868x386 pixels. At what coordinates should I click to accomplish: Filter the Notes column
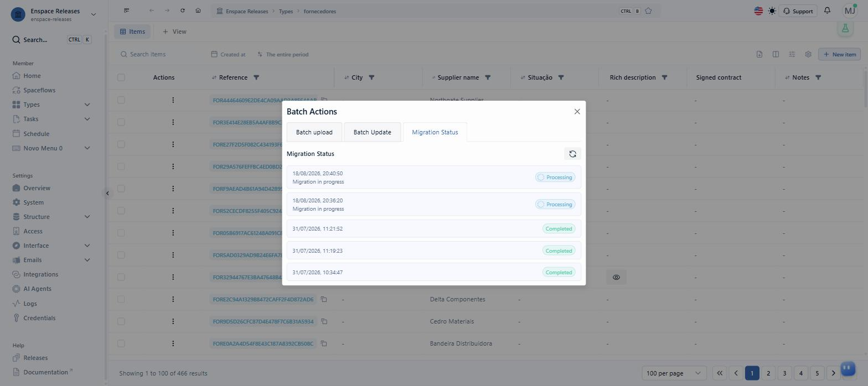(818, 77)
